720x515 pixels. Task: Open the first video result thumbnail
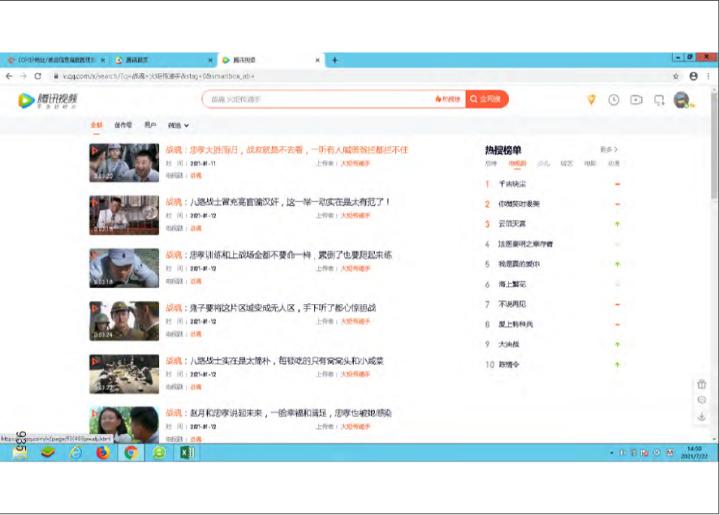(x=124, y=161)
